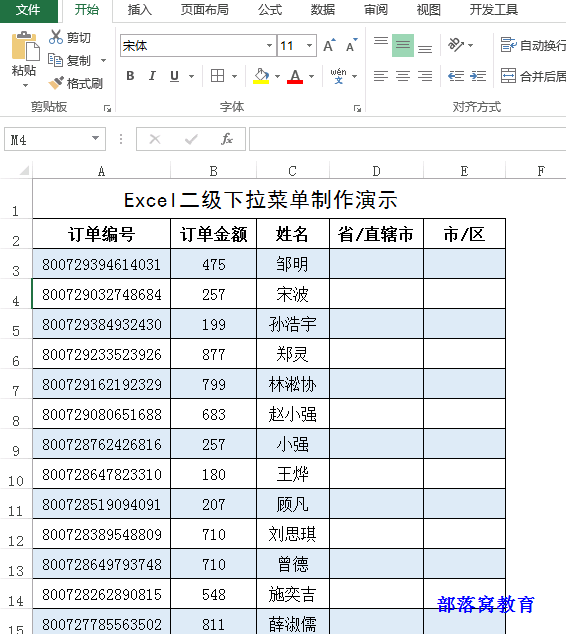Click inside the formula bar input
This screenshot has height=634, width=566.
(x=408, y=139)
